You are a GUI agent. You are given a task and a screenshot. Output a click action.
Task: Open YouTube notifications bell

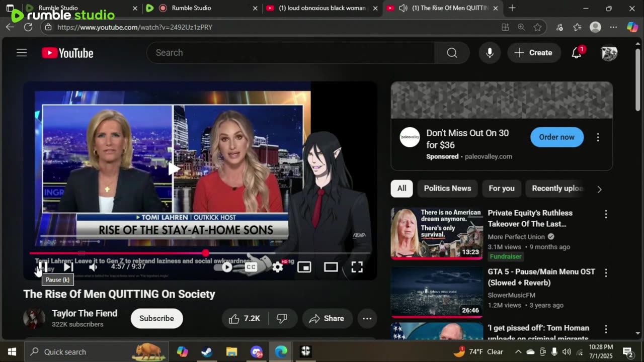[x=577, y=53]
